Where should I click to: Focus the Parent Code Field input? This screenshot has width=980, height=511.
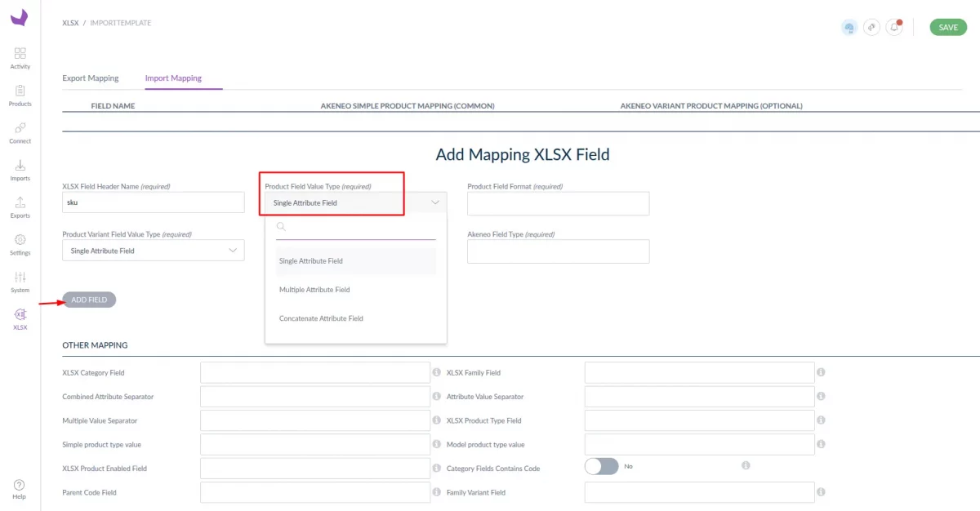click(315, 492)
